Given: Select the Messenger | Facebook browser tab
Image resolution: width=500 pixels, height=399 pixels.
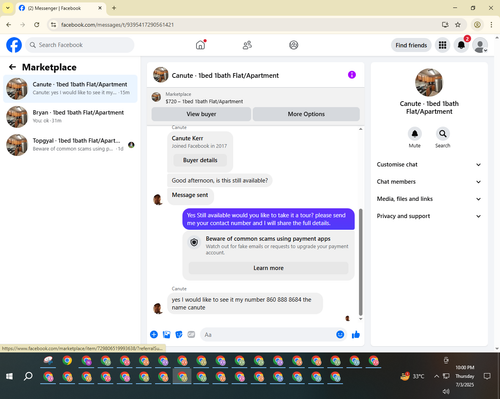Looking at the screenshot, I should pos(60,8).
